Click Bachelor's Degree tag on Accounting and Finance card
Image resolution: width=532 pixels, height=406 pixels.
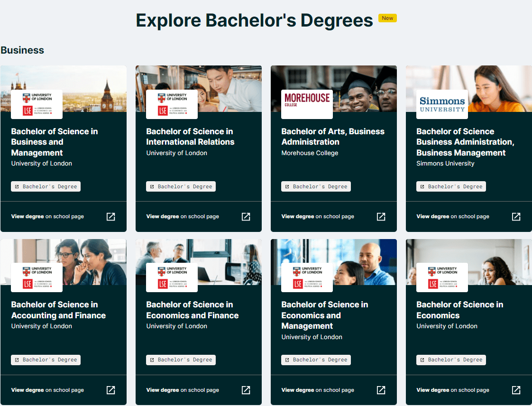(46, 360)
